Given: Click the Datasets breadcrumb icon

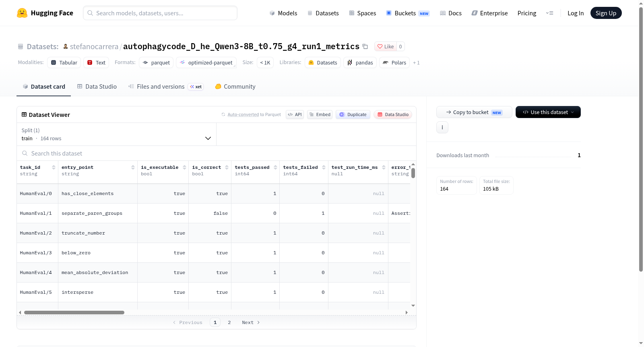Looking at the screenshot, I should tap(21, 47).
